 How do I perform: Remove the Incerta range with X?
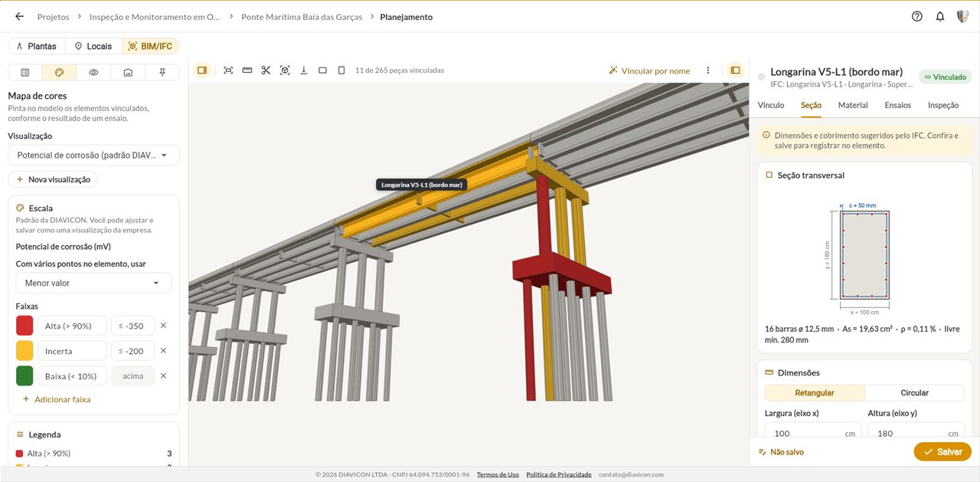tap(163, 351)
